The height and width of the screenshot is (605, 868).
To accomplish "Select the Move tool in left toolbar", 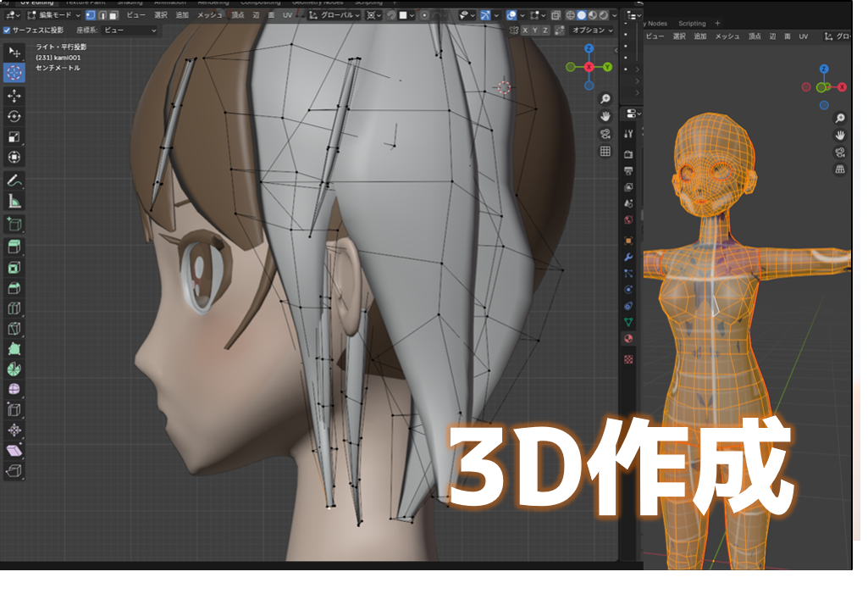I will coord(14,96).
